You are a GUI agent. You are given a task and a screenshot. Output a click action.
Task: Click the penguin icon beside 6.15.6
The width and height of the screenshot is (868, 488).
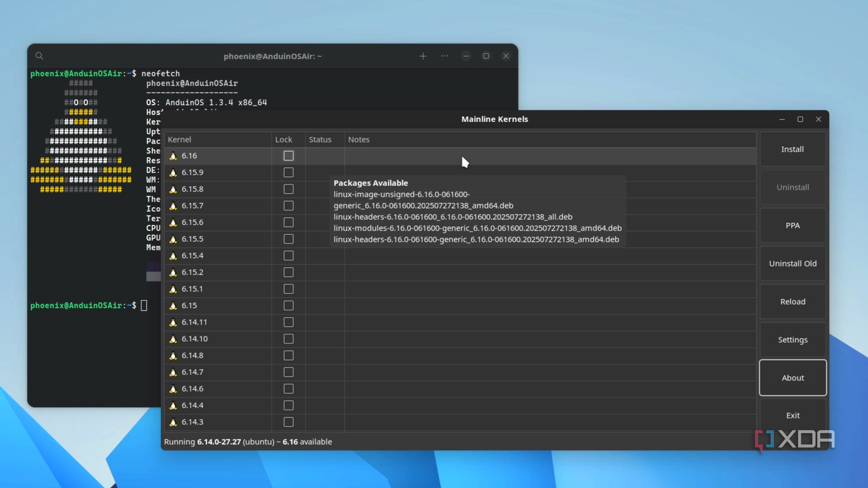[x=173, y=222]
